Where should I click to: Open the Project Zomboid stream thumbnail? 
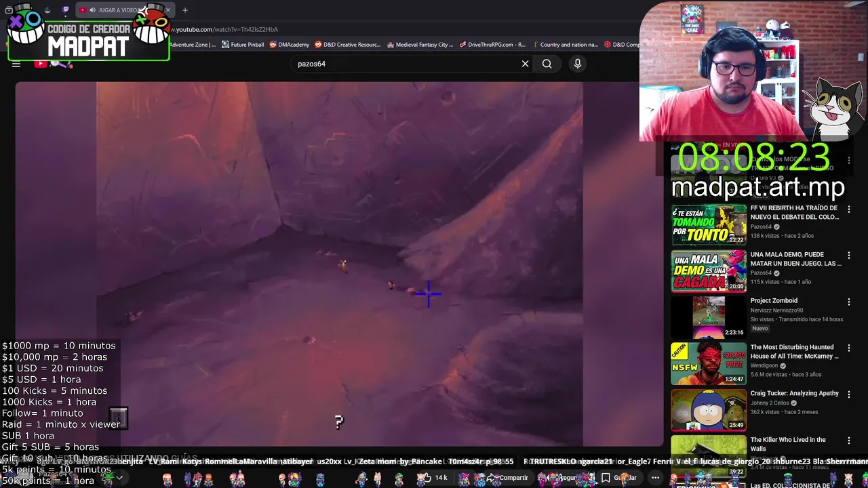(709, 317)
